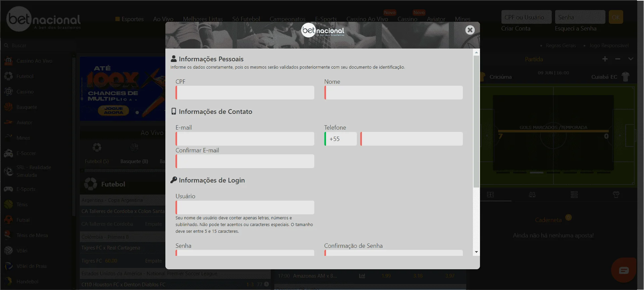Switch to Basquete (8) live tab

coord(134,161)
